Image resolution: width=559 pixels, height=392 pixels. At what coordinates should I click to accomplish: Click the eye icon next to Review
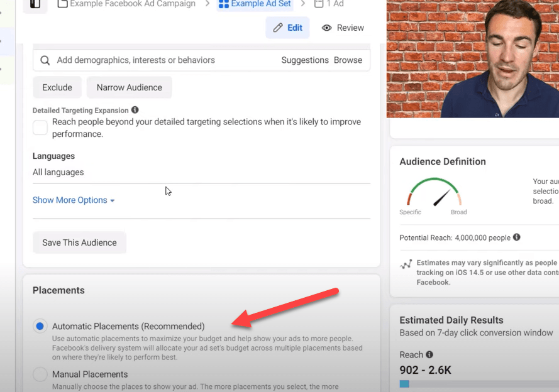tap(326, 28)
